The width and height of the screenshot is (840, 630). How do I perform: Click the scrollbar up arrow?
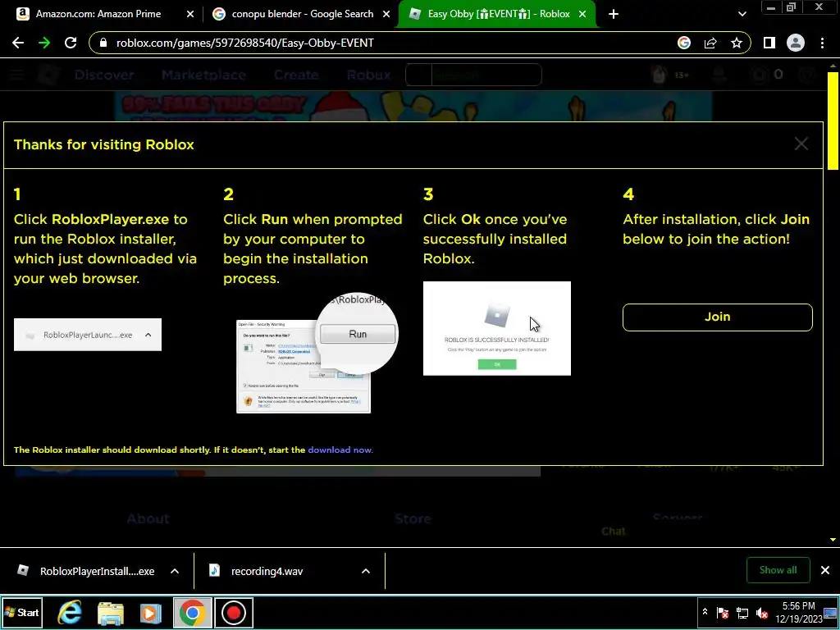(833, 66)
